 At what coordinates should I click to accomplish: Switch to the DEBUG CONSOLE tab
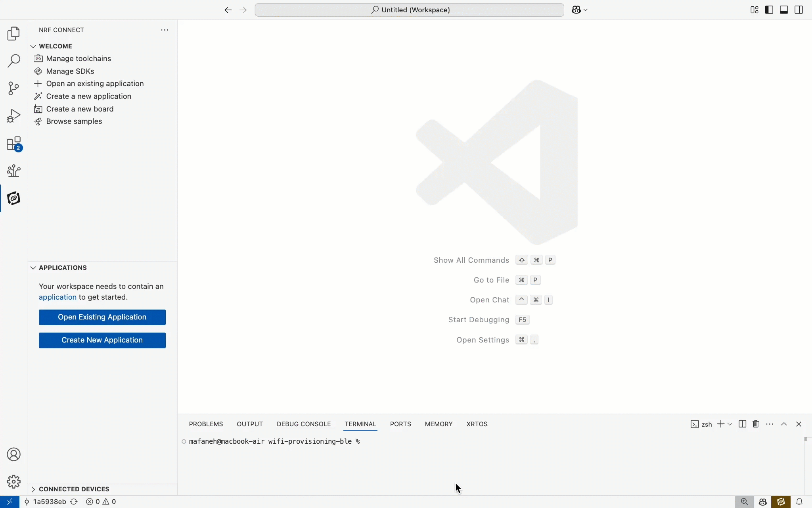304,424
